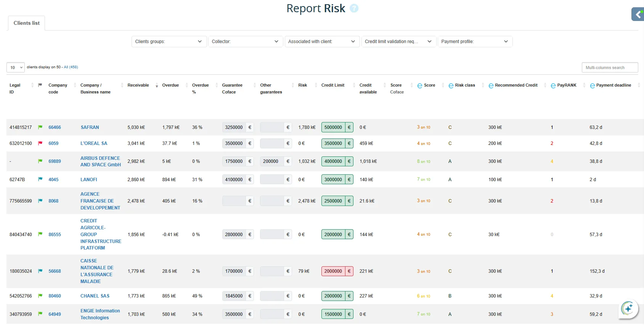Click the icon beside Payment deadline header
Image resolution: width=644 pixels, height=325 pixels.
tap(593, 85)
